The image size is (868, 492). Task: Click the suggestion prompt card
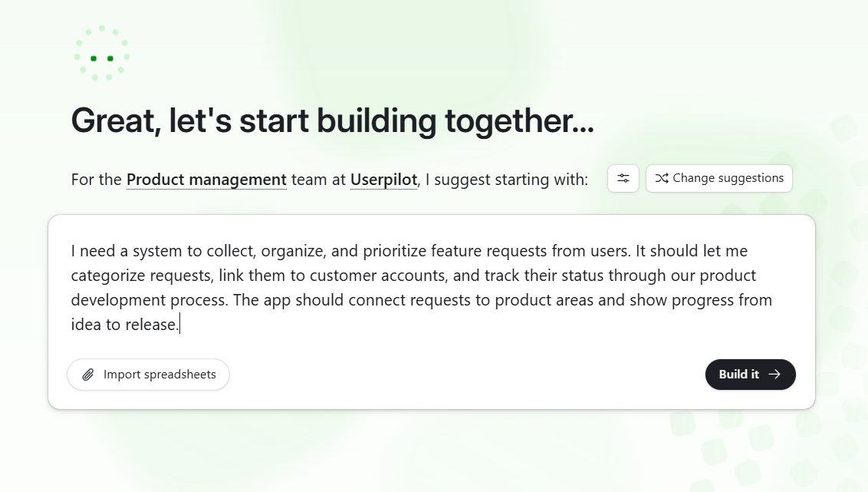click(x=433, y=311)
